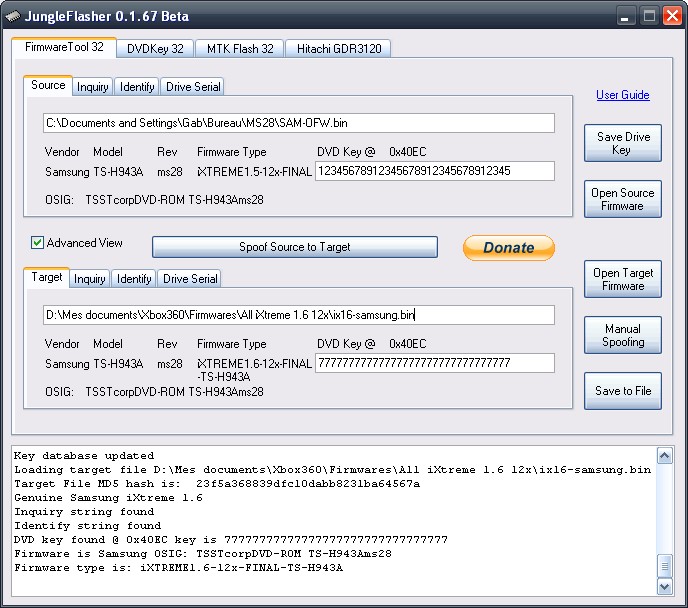This screenshot has width=688, height=608.
Task: Select the Hitachi GDR3120 tab
Action: 339,49
